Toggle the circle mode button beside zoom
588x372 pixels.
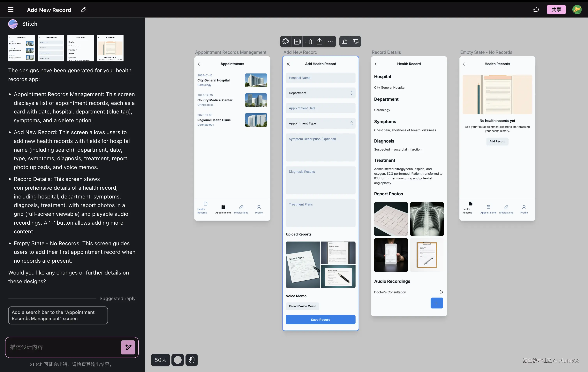pyautogui.click(x=177, y=360)
